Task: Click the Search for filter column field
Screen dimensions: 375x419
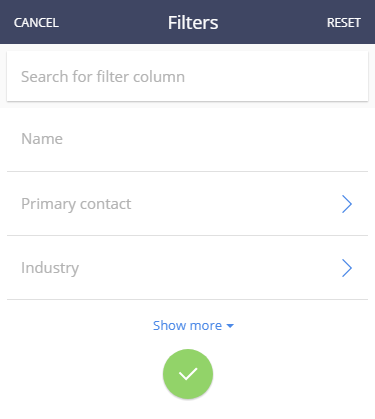Action: [187, 76]
